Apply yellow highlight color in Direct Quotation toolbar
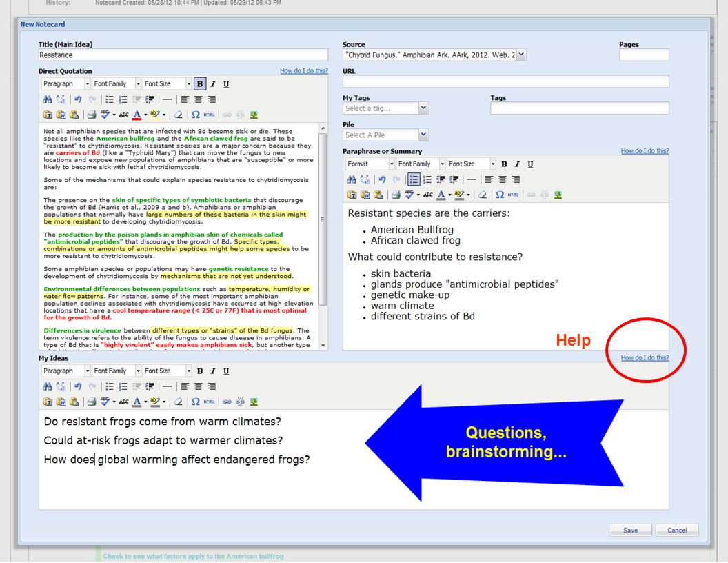The height and width of the screenshot is (563, 728). [x=155, y=115]
